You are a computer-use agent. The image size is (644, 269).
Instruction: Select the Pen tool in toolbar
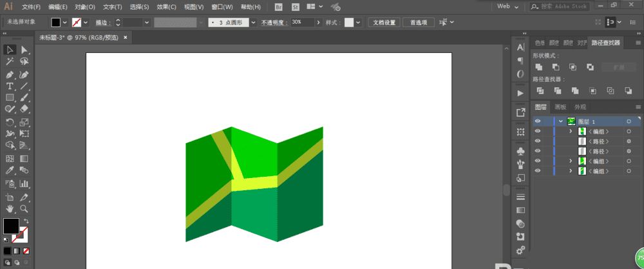10,74
